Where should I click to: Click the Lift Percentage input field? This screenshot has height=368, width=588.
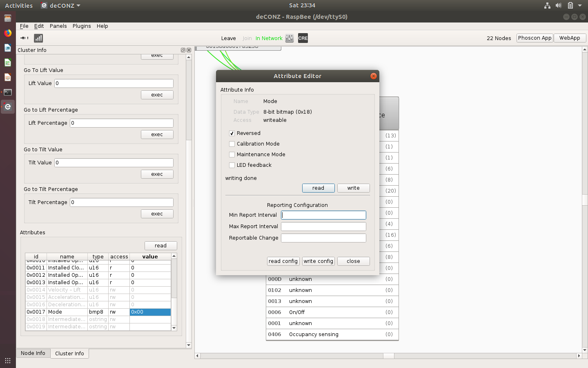coord(122,123)
